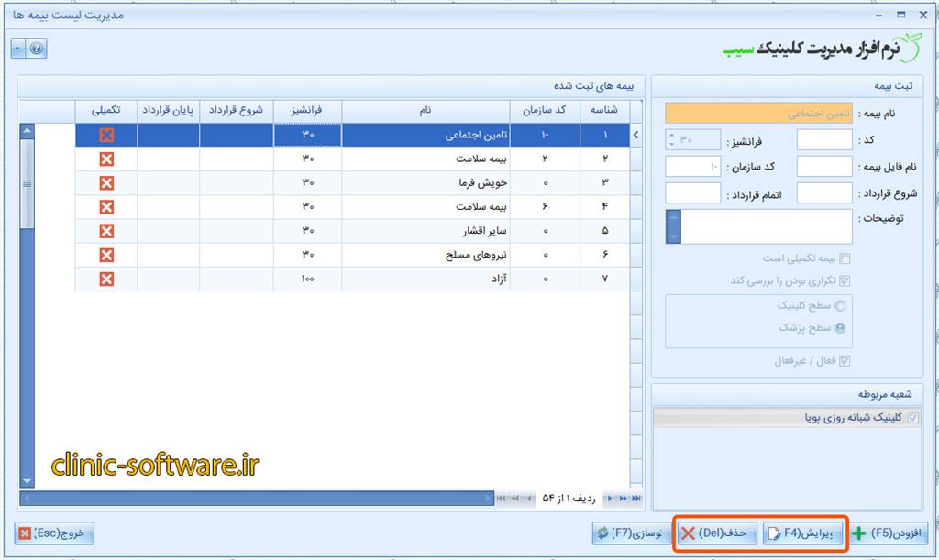This screenshot has height=560, width=939.
Task: Click the first-record navigation arrow in the pager
Action: (x=501, y=498)
